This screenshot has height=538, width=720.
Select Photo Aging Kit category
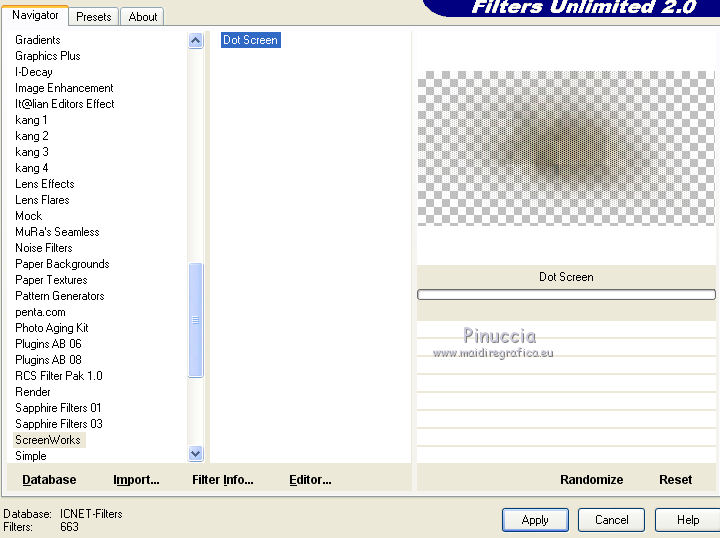coord(51,328)
